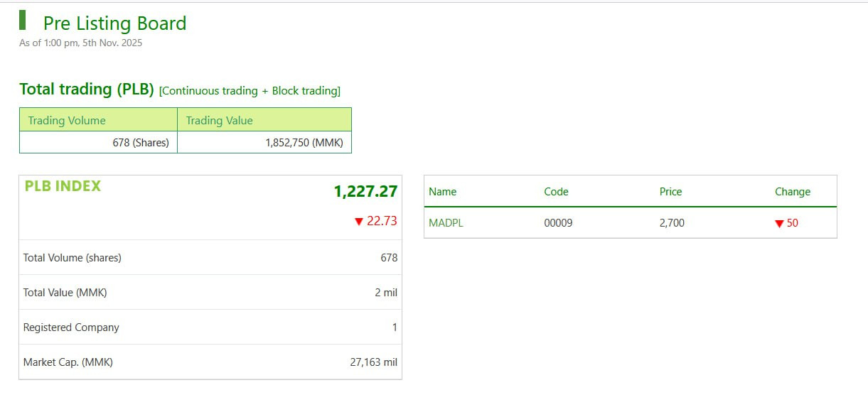Image resolution: width=868 pixels, height=417 pixels.
Task: Click stock code 00009
Action: 558,223
